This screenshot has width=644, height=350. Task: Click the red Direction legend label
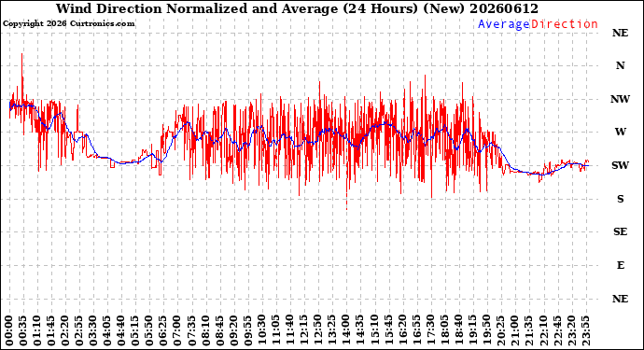tap(565, 24)
